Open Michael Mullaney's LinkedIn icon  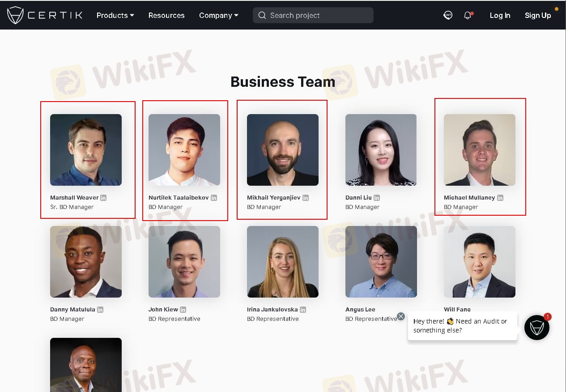[x=500, y=198]
